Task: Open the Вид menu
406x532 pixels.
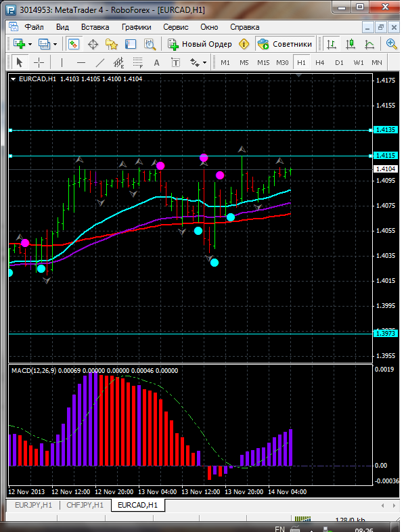Action: pos(62,27)
